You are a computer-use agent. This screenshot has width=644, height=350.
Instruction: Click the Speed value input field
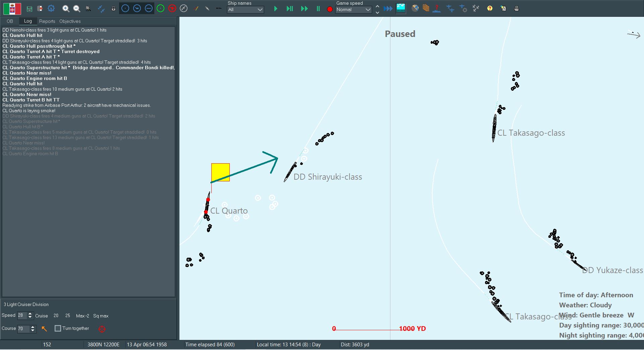coord(22,315)
